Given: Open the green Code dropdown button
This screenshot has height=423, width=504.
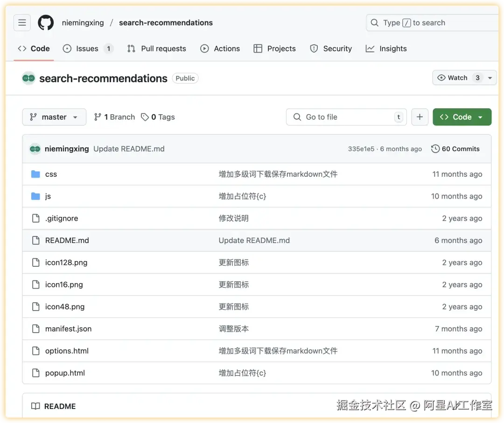Looking at the screenshot, I should click(x=462, y=117).
